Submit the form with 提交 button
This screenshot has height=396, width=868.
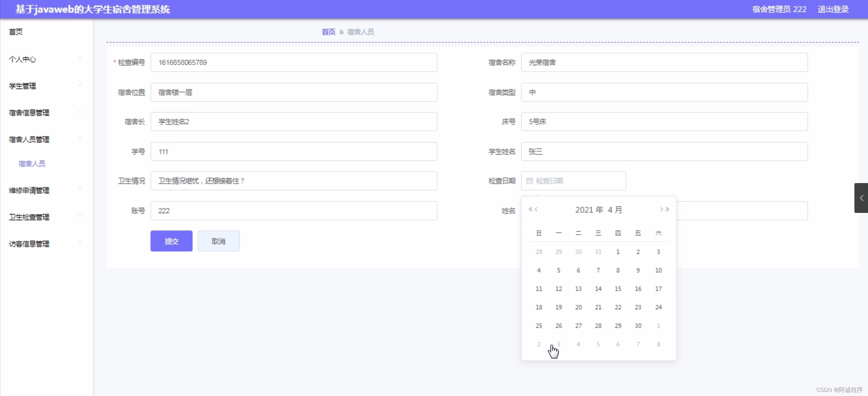pos(171,241)
